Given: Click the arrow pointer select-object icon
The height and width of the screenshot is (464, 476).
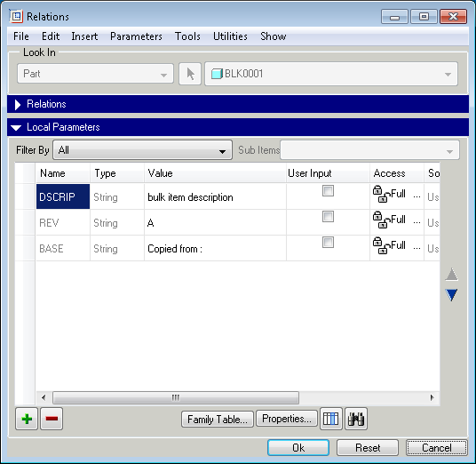Looking at the screenshot, I should (190, 74).
